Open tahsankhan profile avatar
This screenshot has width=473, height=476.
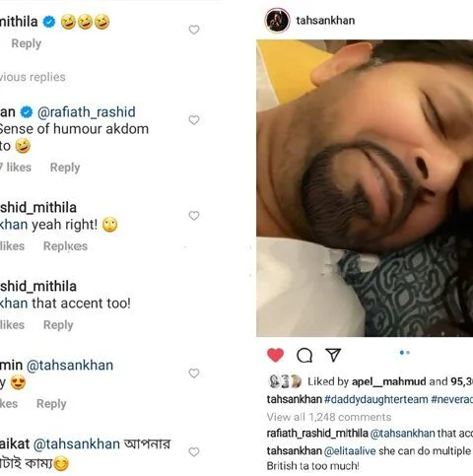[x=277, y=21]
